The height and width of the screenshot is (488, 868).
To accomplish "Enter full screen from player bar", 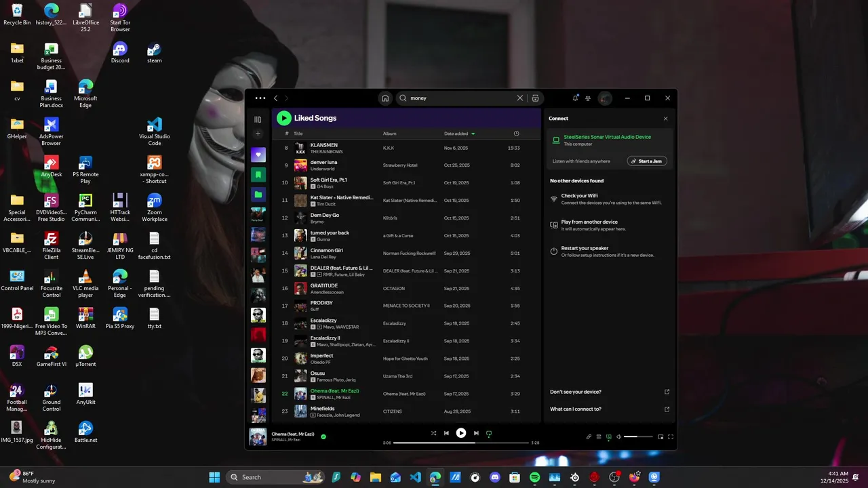I will coord(671,436).
